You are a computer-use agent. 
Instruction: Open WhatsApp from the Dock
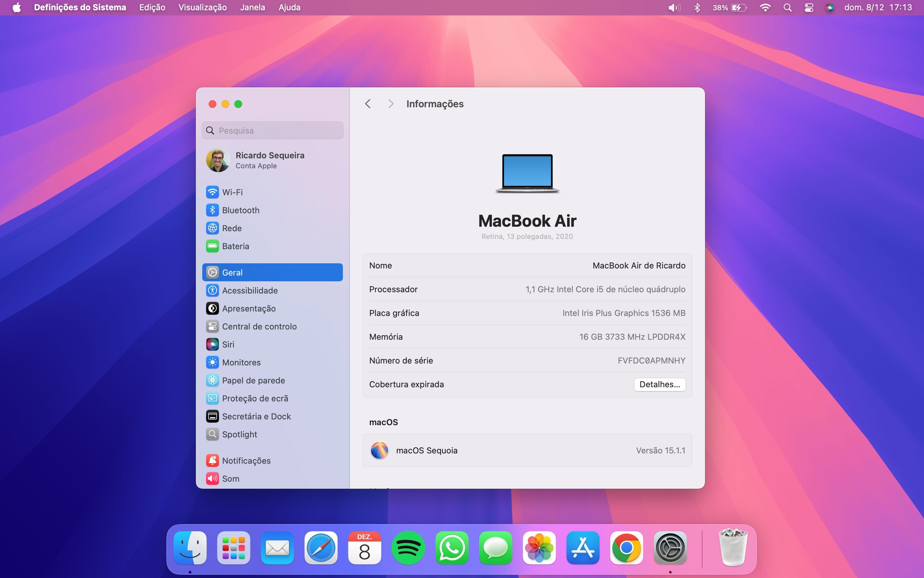tap(452, 548)
